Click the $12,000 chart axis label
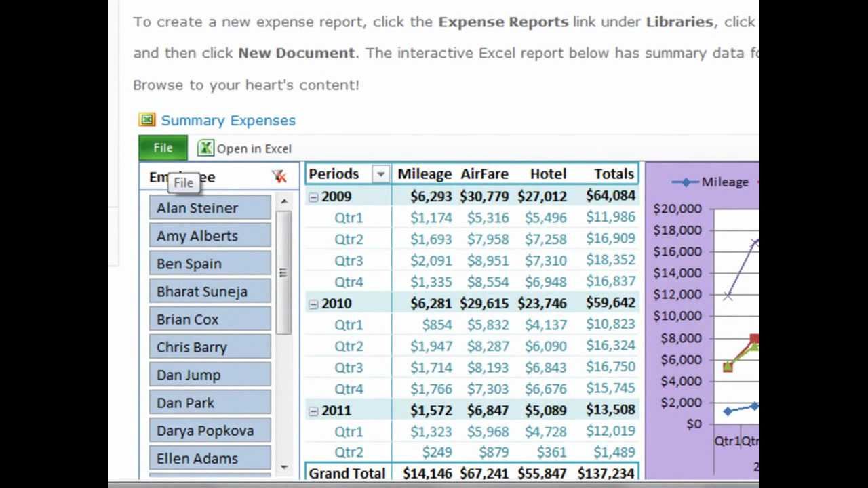Screen dimensions: 868x488 [677, 294]
